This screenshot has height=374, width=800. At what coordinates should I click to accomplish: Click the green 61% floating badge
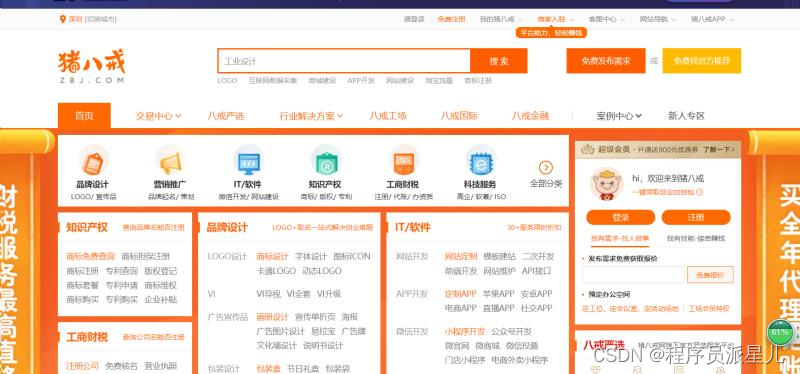point(780,332)
